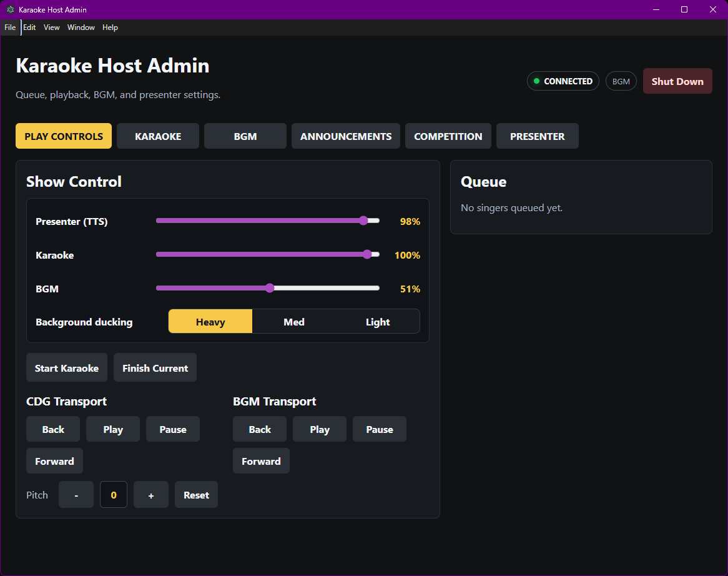This screenshot has height=576, width=728.
Task: Select Light background ducking
Action: click(x=378, y=322)
